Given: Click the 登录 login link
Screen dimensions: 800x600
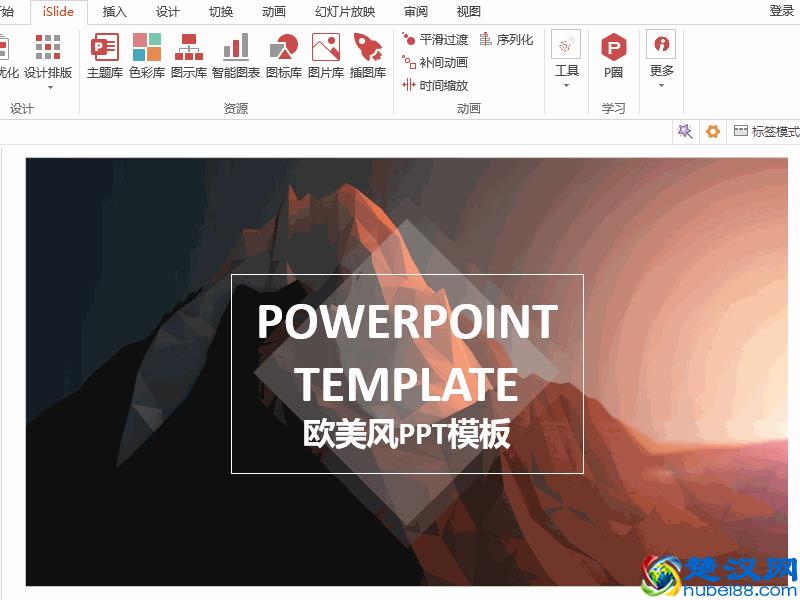Looking at the screenshot, I should click(x=783, y=12).
